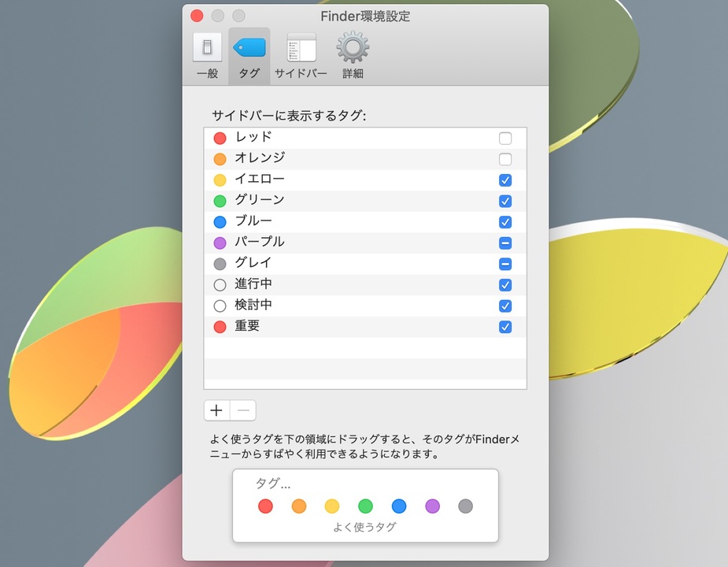
Task: Pick the yellow favorite tag swatch
Action: click(332, 506)
